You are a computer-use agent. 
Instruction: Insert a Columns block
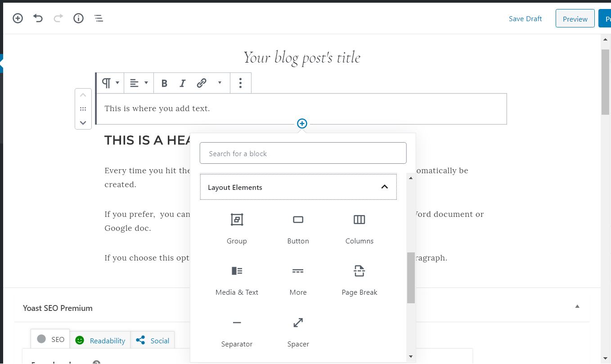point(359,228)
